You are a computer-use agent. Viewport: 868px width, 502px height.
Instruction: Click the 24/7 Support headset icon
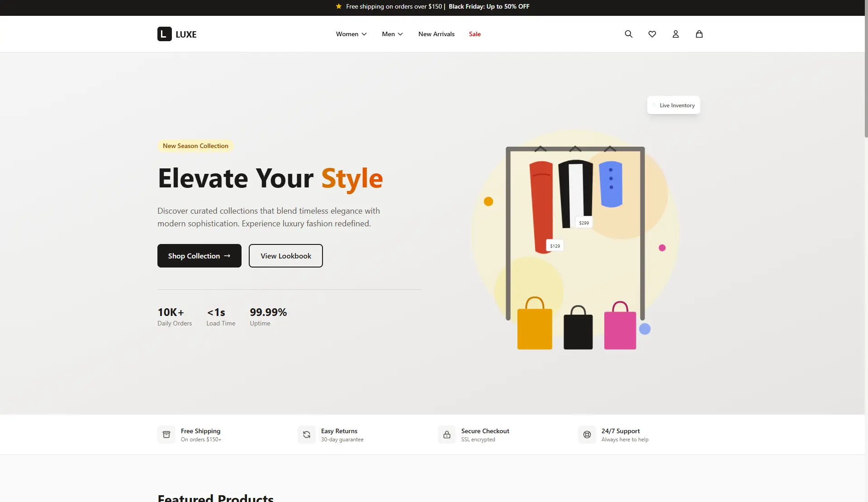coord(587,435)
